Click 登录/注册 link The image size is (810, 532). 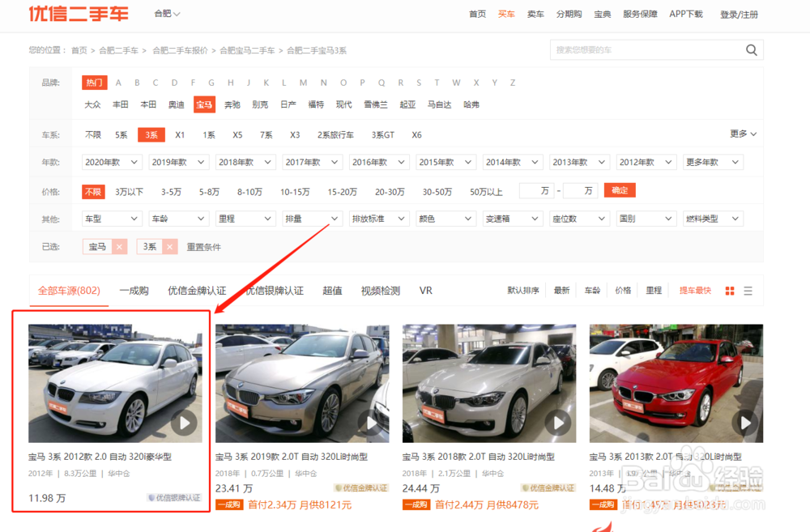(739, 15)
